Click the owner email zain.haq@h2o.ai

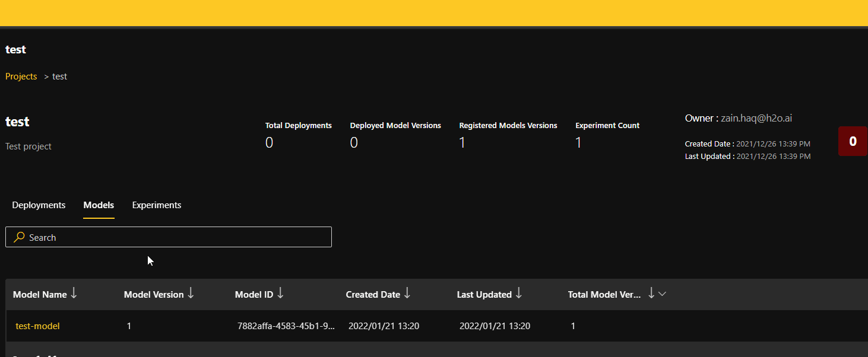pos(756,118)
